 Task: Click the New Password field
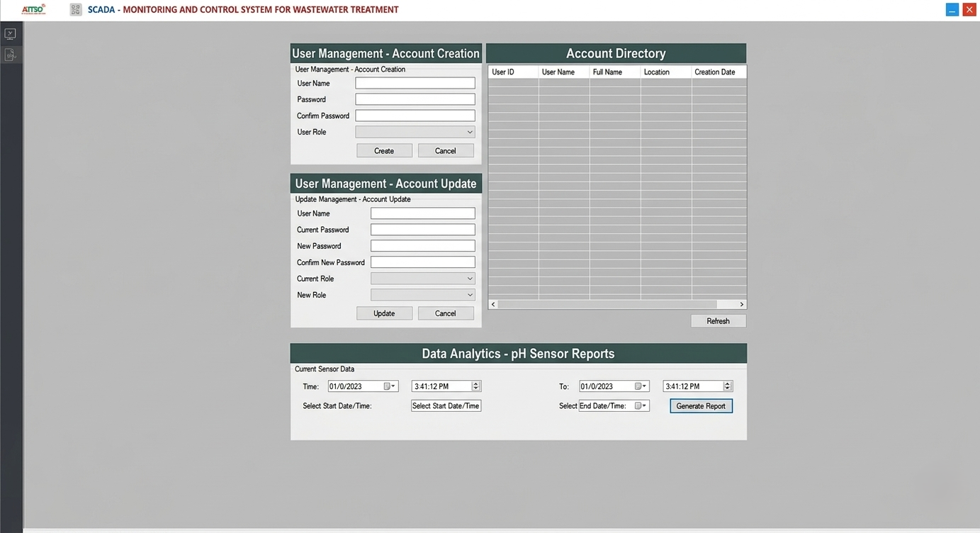click(423, 246)
